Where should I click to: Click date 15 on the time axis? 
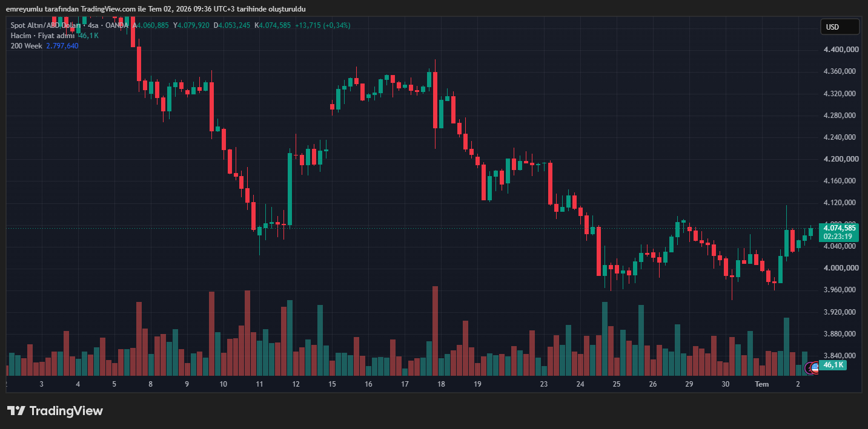pos(332,384)
